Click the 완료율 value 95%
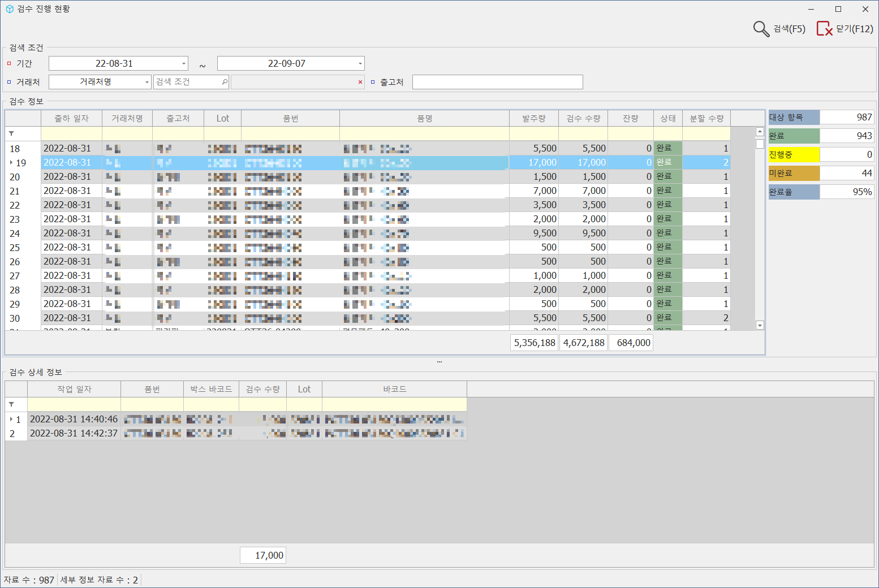Screen dimensions: 879x588 (x=847, y=192)
